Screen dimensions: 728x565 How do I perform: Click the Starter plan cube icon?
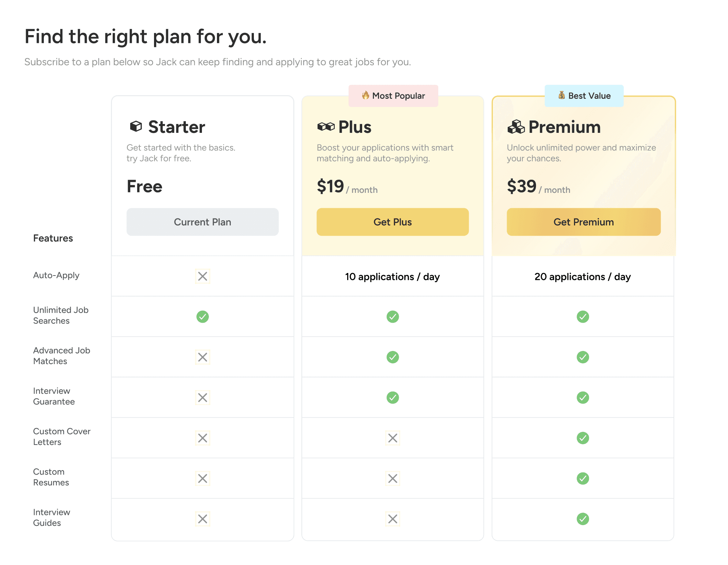point(136,127)
